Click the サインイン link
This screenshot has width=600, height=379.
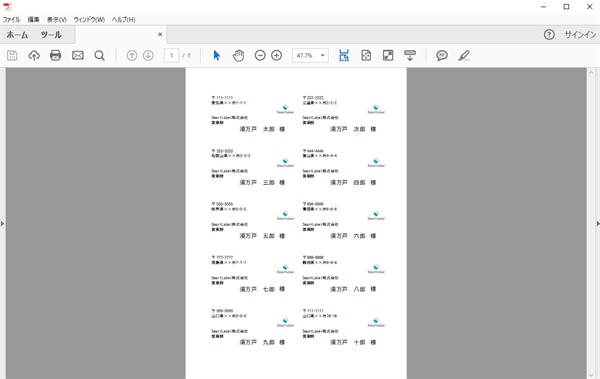point(580,35)
